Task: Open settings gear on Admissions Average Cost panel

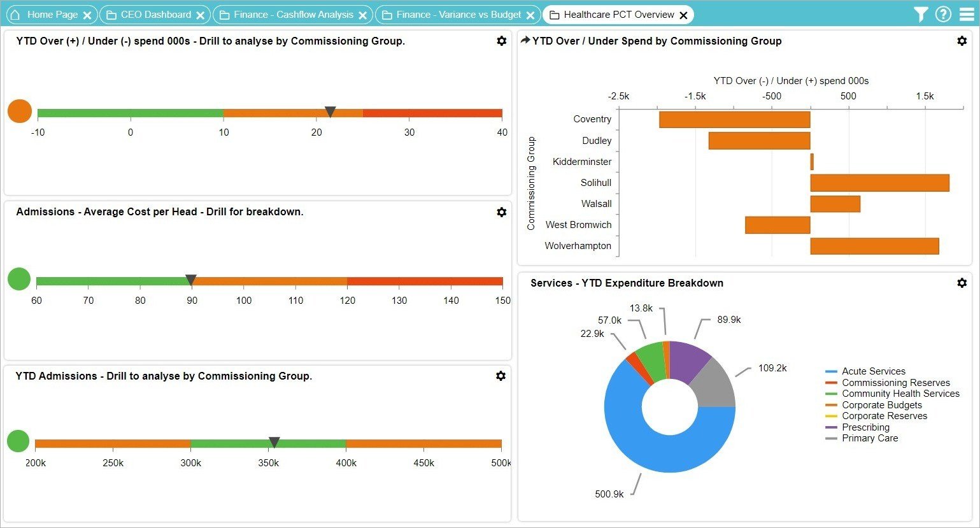Action: coord(501,211)
